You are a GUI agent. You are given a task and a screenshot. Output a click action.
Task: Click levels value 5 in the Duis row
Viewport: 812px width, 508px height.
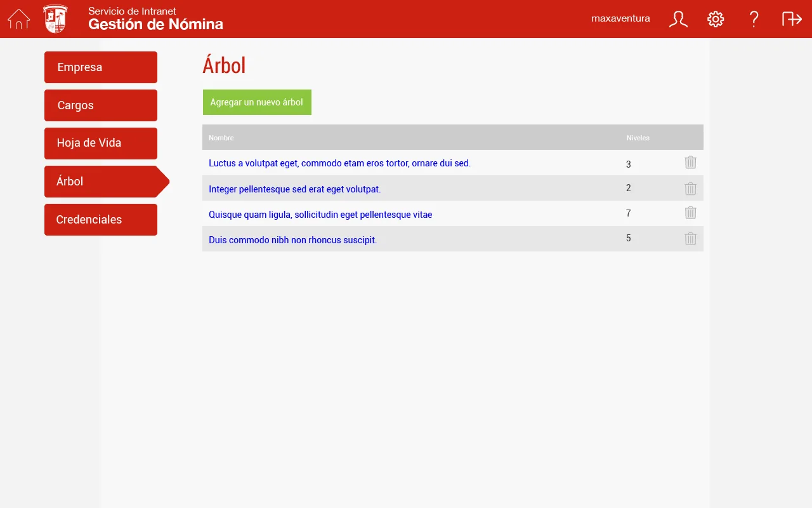point(629,238)
